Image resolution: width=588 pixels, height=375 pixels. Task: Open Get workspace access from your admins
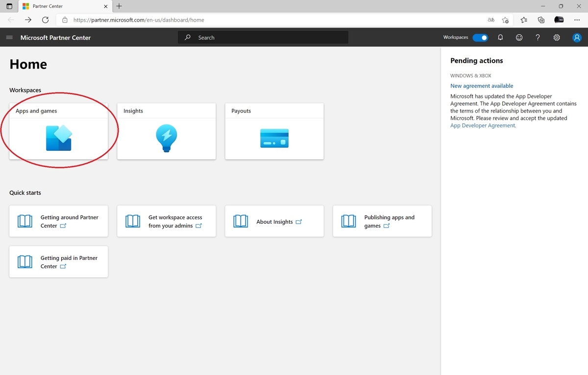167,221
